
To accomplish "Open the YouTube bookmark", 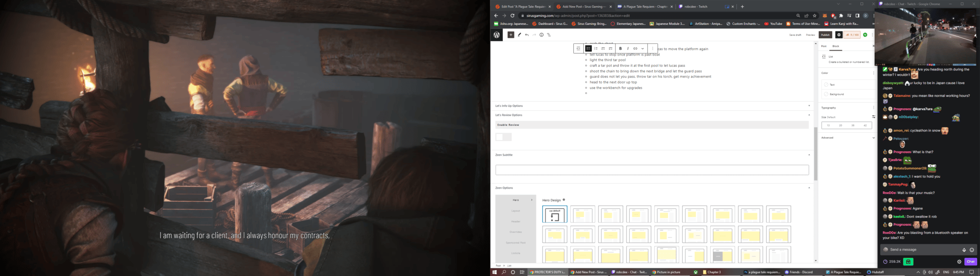I will click(773, 23).
